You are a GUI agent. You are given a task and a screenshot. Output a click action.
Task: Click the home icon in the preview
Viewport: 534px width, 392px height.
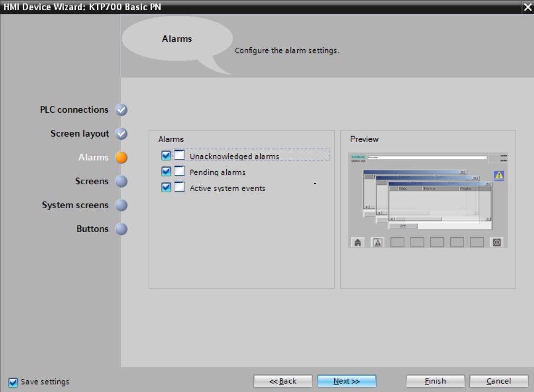point(358,243)
